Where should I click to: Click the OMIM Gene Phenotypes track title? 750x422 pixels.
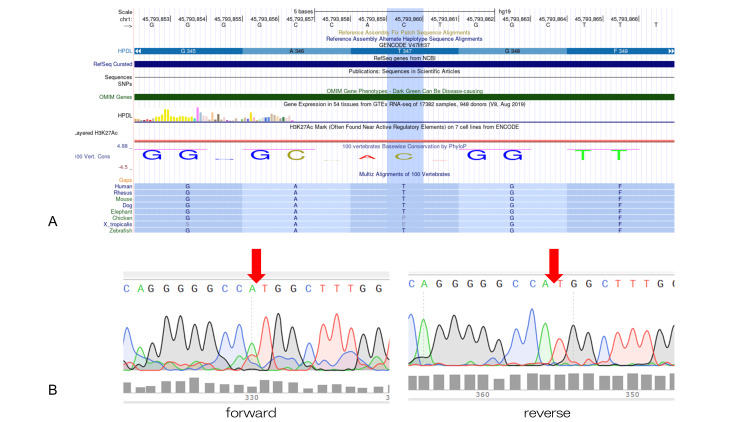404,91
